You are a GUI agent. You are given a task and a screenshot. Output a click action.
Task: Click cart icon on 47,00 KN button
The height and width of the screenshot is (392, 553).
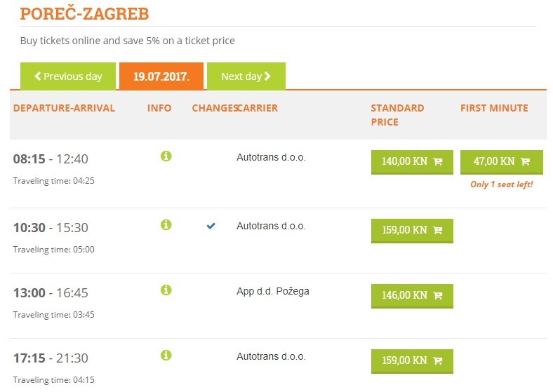pyautogui.click(x=525, y=161)
